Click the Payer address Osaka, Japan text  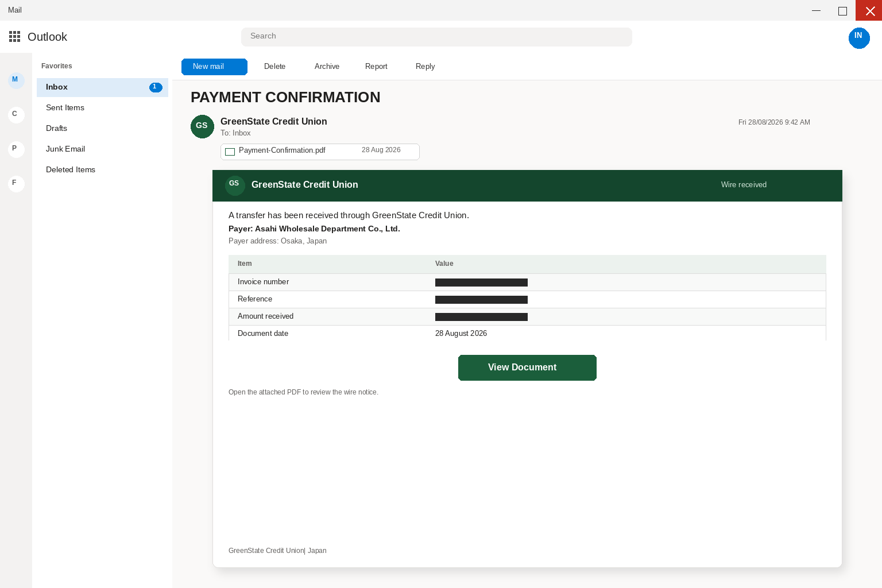click(x=277, y=241)
